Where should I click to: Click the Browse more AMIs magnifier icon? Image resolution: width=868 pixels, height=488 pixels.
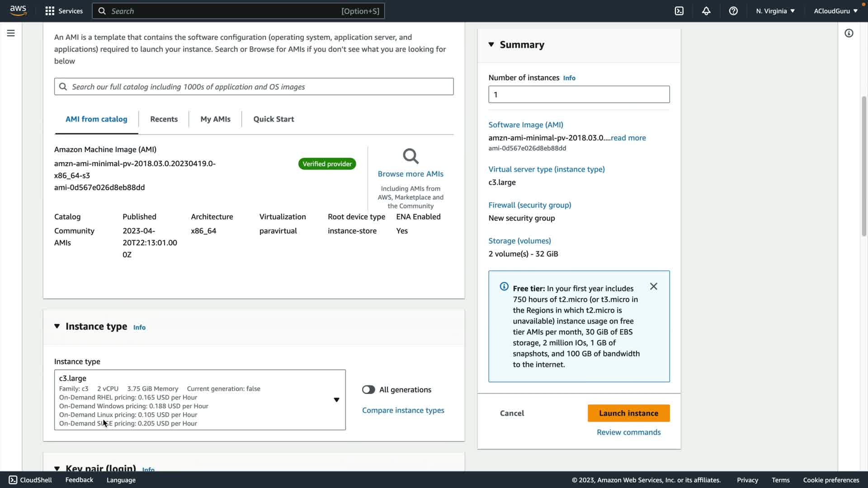pyautogui.click(x=410, y=156)
